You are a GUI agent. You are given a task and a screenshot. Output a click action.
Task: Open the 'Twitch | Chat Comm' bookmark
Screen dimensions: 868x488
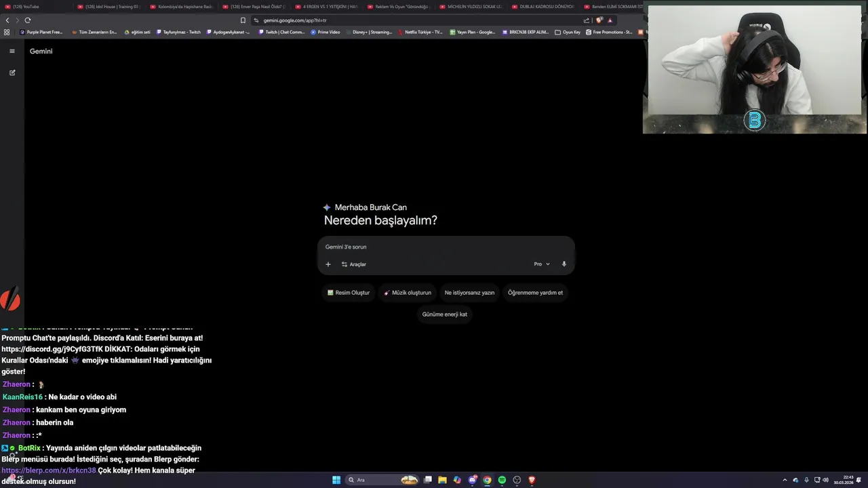[281, 32]
